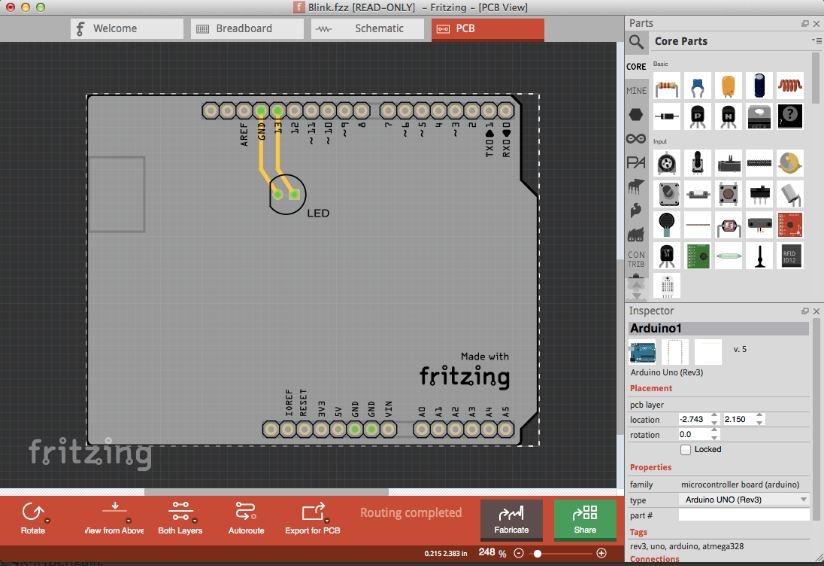
Task: Select the square pushbutton part
Action: [x=728, y=194]
